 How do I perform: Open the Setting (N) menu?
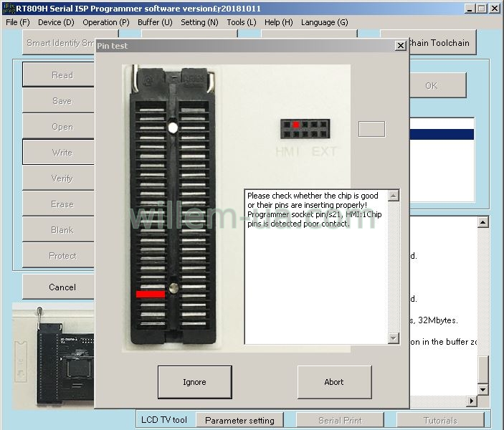199,22
